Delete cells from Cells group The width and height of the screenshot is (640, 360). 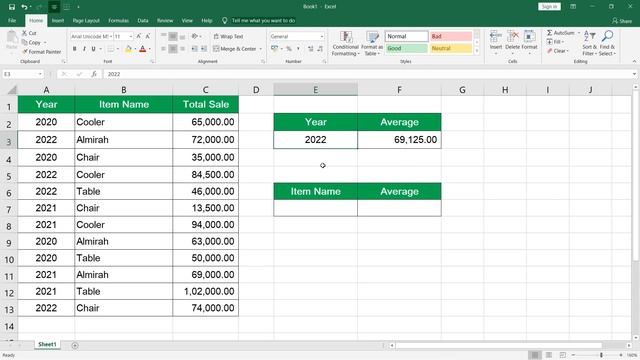[512, 42]
